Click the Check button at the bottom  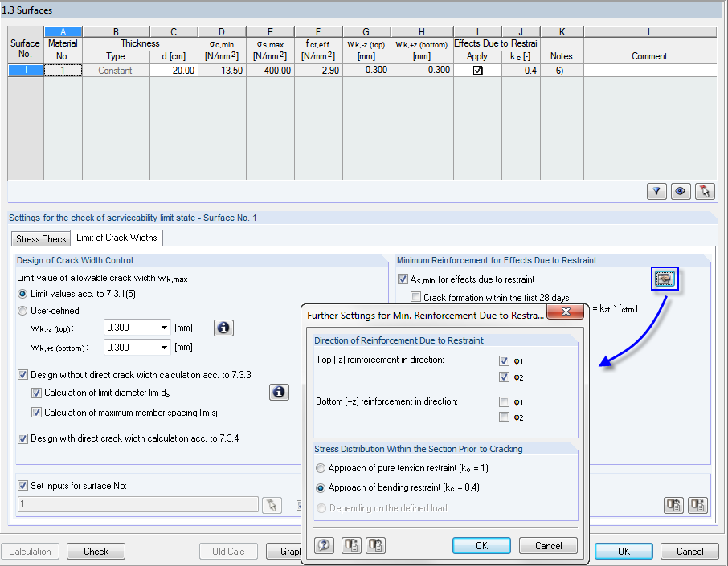[95, 552]
